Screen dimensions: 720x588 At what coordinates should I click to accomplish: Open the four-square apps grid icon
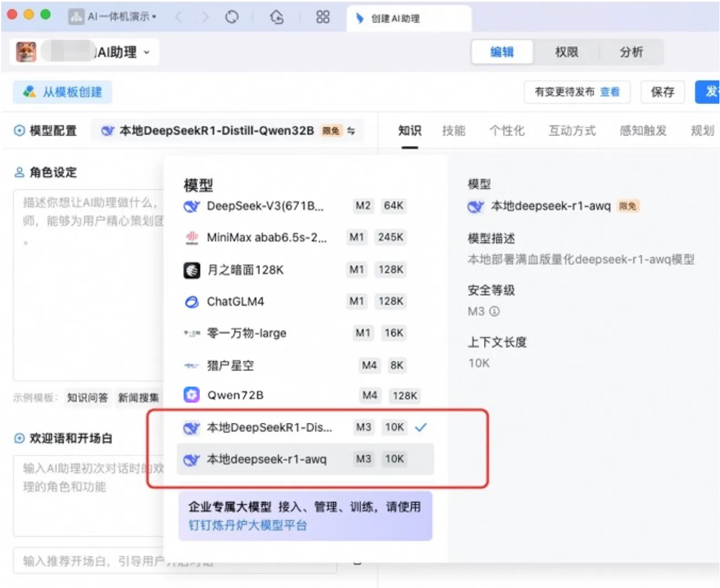[x=323, y=17]
